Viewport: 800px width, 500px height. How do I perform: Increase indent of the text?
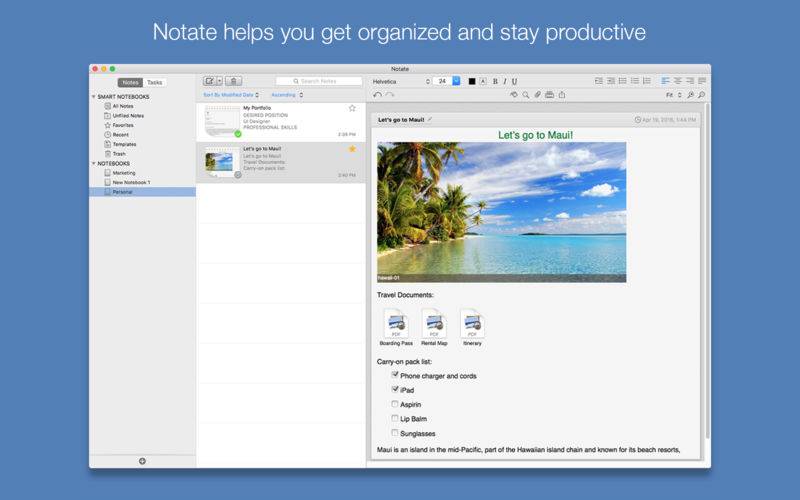(611, 81)
